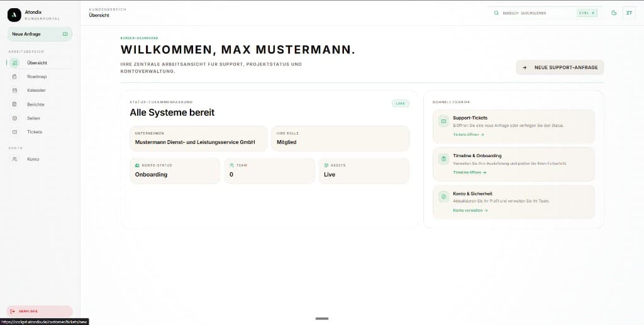Open Neue Anfrage in the sidebar
The image size is (644, 325).
(x=40, y=34)
